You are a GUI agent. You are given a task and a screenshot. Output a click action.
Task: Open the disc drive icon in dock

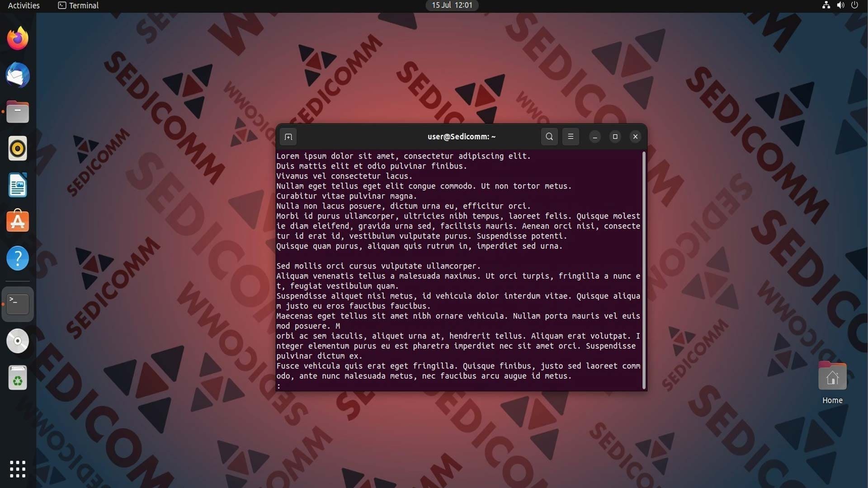(18, 341)
